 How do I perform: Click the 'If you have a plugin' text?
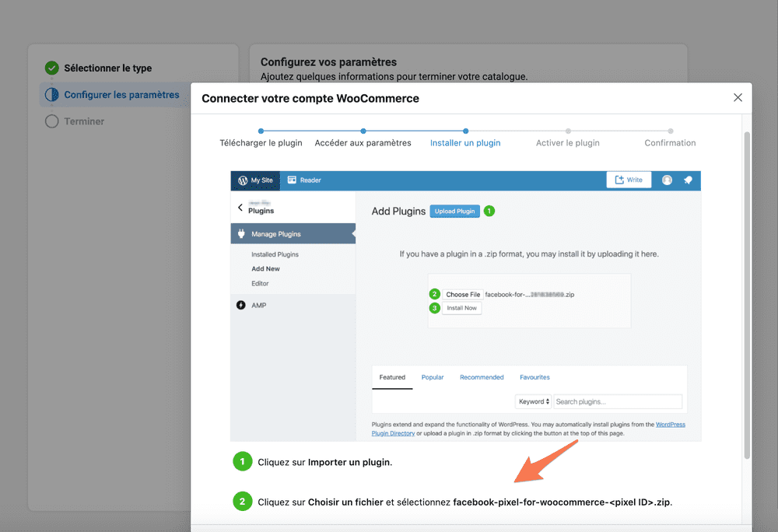529,254
